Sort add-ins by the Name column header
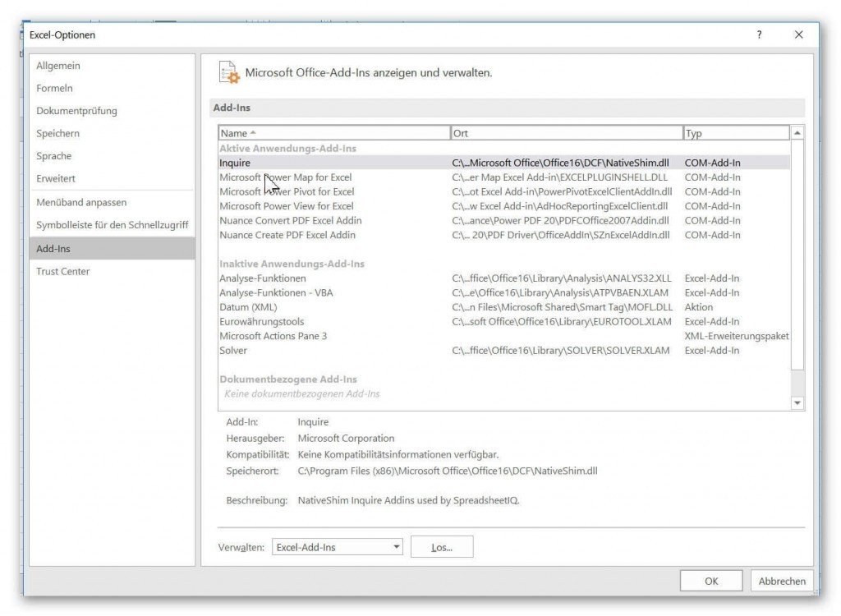 [x=334, y=133]
